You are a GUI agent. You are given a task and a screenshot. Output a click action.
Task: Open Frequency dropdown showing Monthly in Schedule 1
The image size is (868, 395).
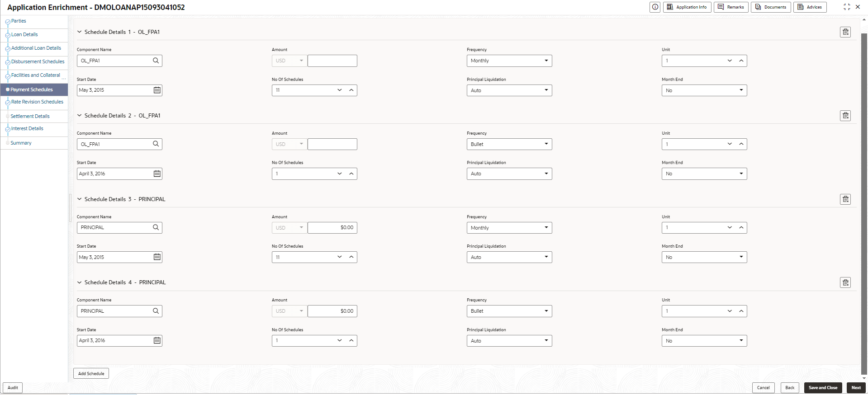pyautogui.click(x=509, y=61)
